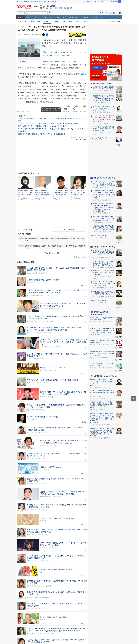Click the Adobe Acrobat PDF advertisement
This screenshot has width=138, height=644.
[106, 67]
